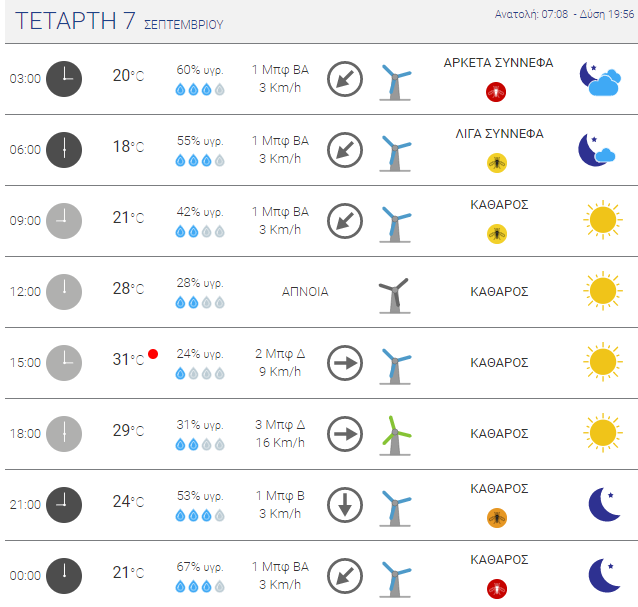638x607 pixels.
Task: Click the Ανατολή 07:08 sunrise text
Action: coord(531,14)
